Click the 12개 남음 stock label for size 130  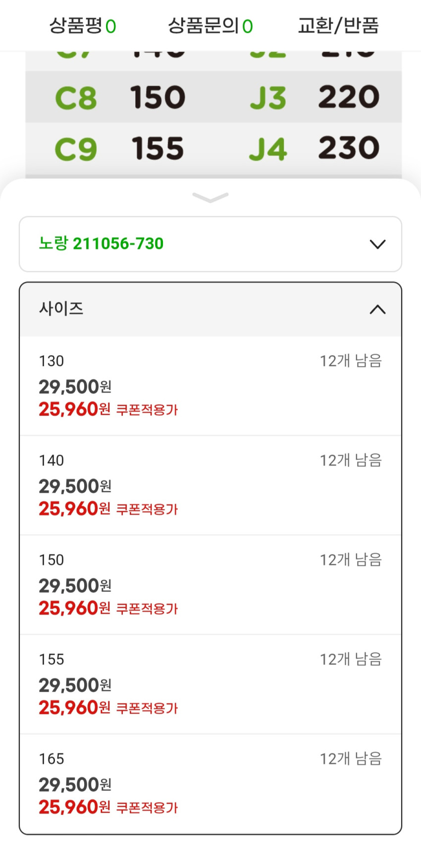click(351, 361)
